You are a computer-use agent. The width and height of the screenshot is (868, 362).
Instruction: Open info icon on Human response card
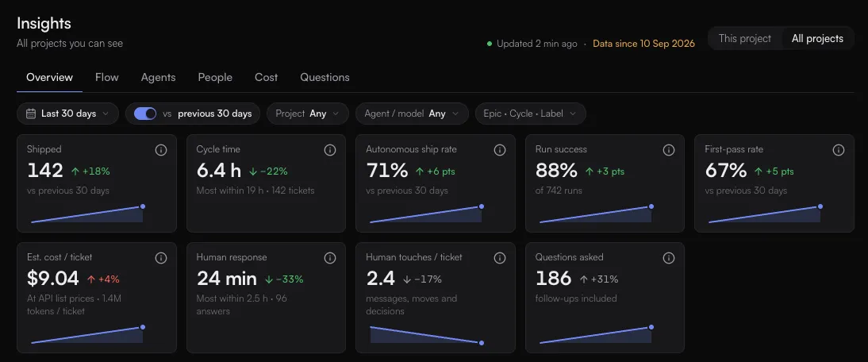point(330,258)
